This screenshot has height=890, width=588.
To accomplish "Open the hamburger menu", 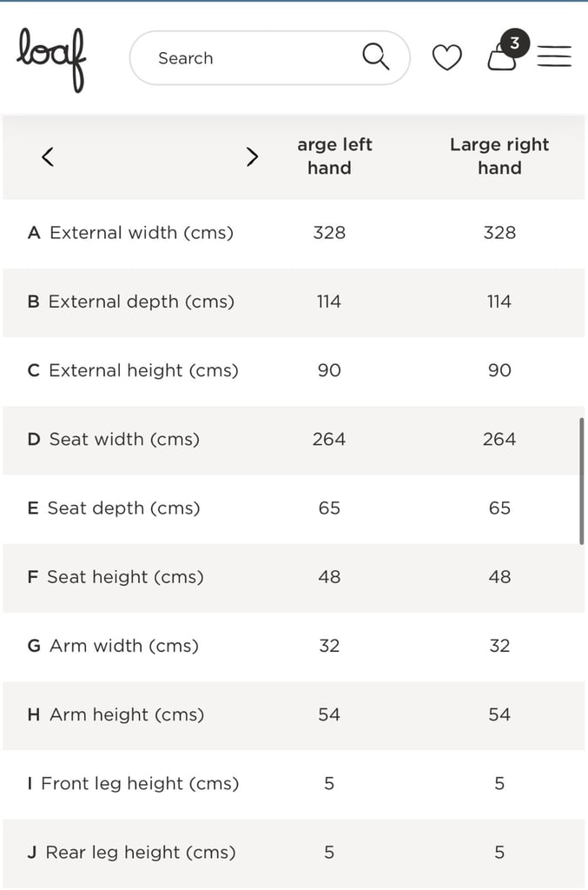I will 554,56.
